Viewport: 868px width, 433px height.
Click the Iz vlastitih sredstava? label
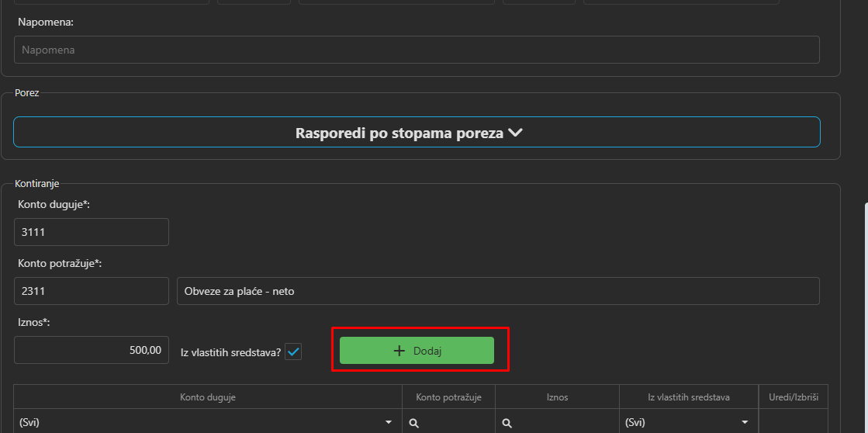click(230, 352)
